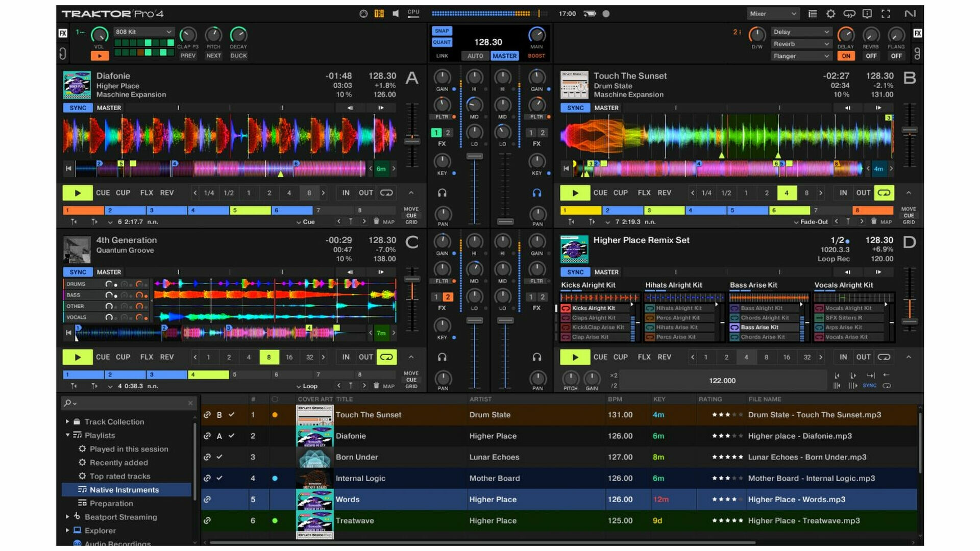Toggle FX assign 2 on channel C
Screen dimensions: 980x551
coord(448,297)
